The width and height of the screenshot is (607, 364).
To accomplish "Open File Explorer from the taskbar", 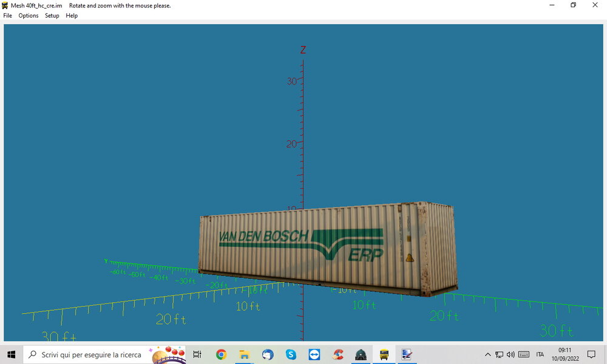I will 244,354.
